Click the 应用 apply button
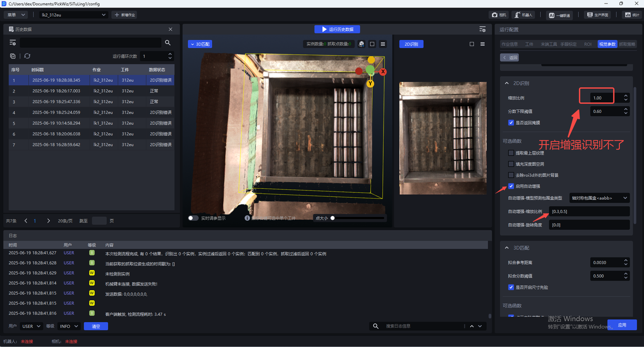 tap(622, 325)
